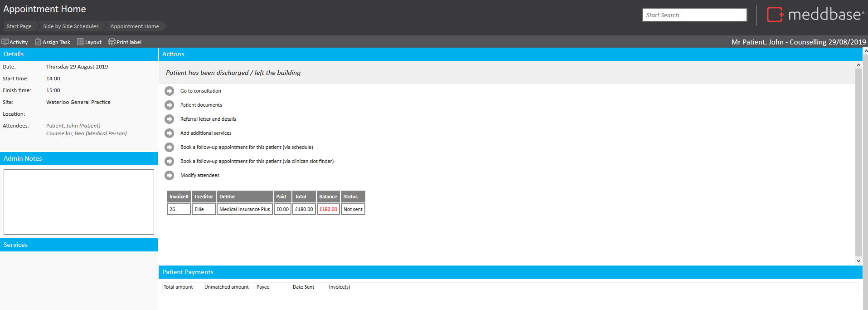Book follow-up via clinician slot finder
The height and width of the screenshot is (310, 868).
point(257,162)
